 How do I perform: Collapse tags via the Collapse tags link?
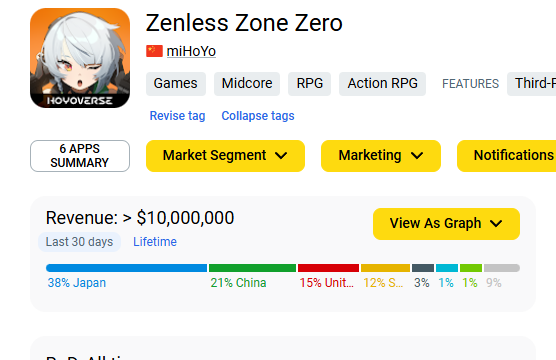coord(258,116)
